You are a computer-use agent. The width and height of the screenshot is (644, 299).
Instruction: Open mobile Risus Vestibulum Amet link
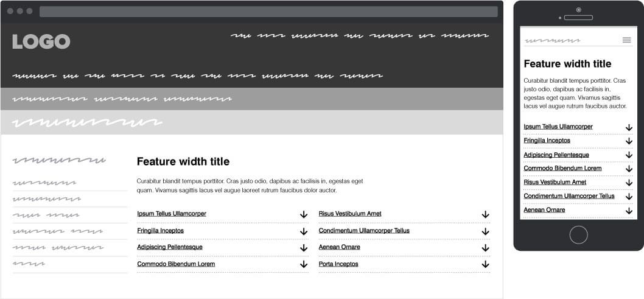(x=555, y=182)
